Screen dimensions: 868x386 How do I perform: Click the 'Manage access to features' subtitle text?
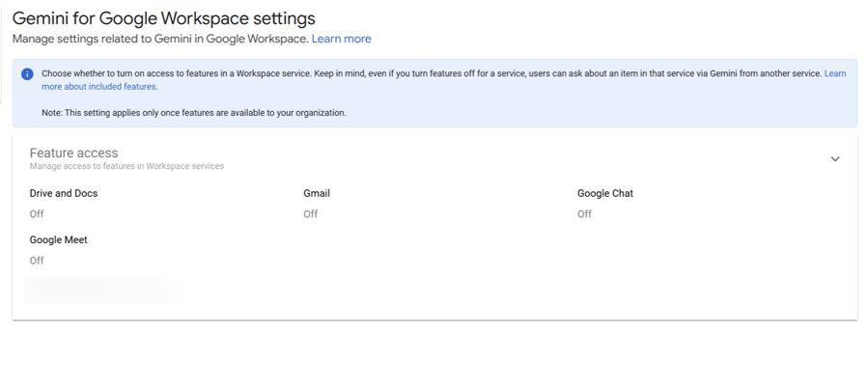coord(126,166)
